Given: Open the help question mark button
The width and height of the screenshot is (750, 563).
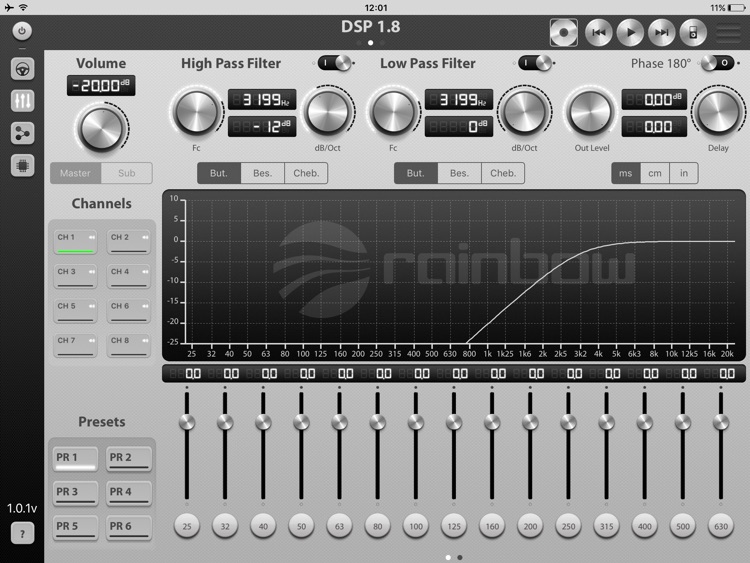Looking at the screenshot, I should click(22, 533).
